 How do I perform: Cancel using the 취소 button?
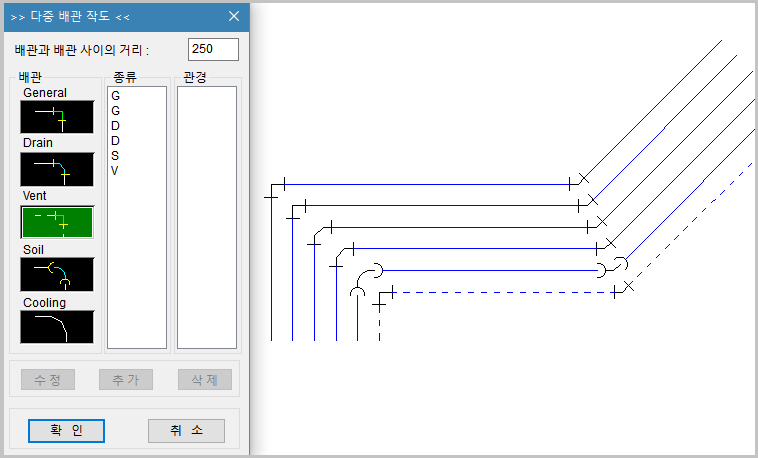[186, 430]
